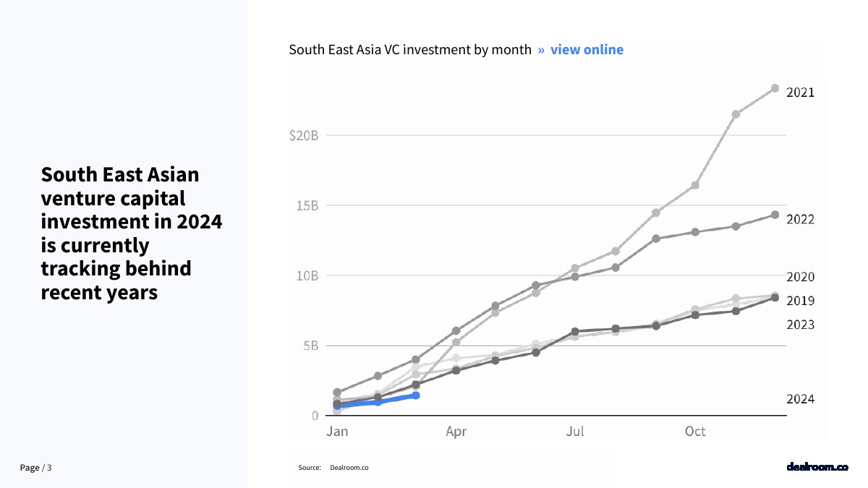Select the 2022 series label
This screenshot has width=868, height=488.
(x=800, y=219)
